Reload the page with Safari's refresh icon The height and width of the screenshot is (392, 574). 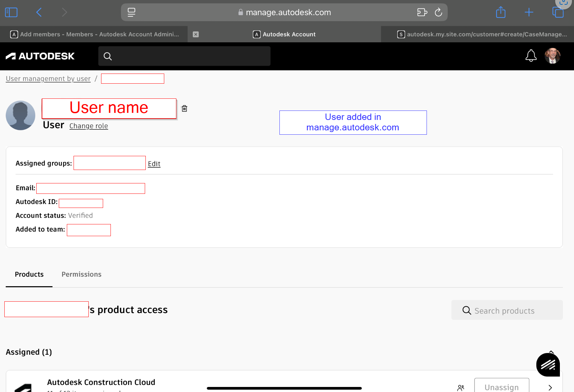pyautogui.click(x=439, y=12)
